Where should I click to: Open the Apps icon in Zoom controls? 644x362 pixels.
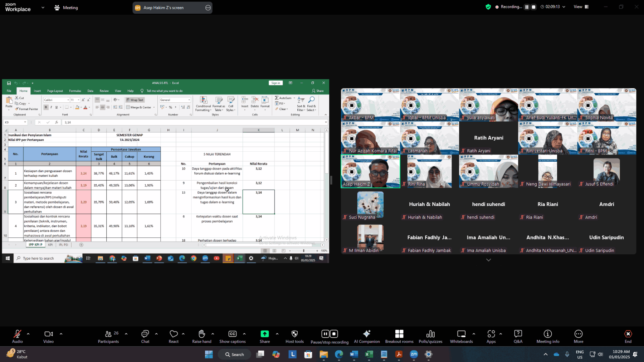pos(491,334)
